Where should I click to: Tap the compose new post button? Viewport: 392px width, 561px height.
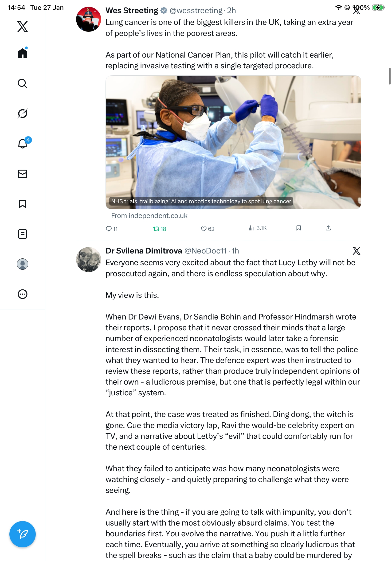[23, 534]
